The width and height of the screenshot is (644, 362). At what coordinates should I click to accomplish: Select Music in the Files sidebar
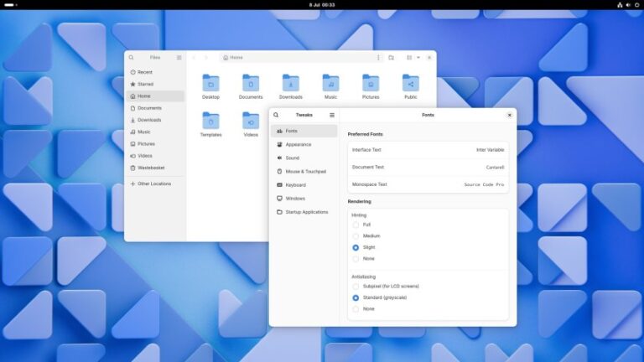click(x=156, y=132)
